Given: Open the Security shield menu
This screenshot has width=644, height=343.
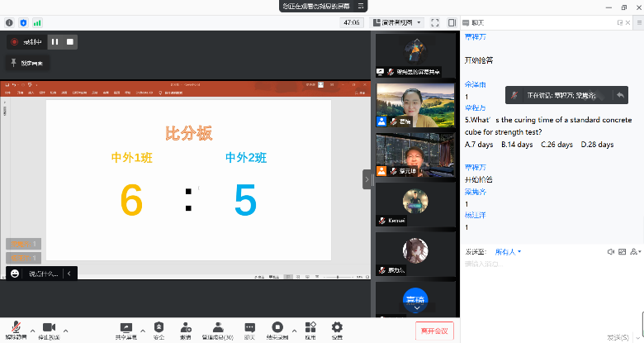Looking at the screenshot, I should click(x=158, y=330).
